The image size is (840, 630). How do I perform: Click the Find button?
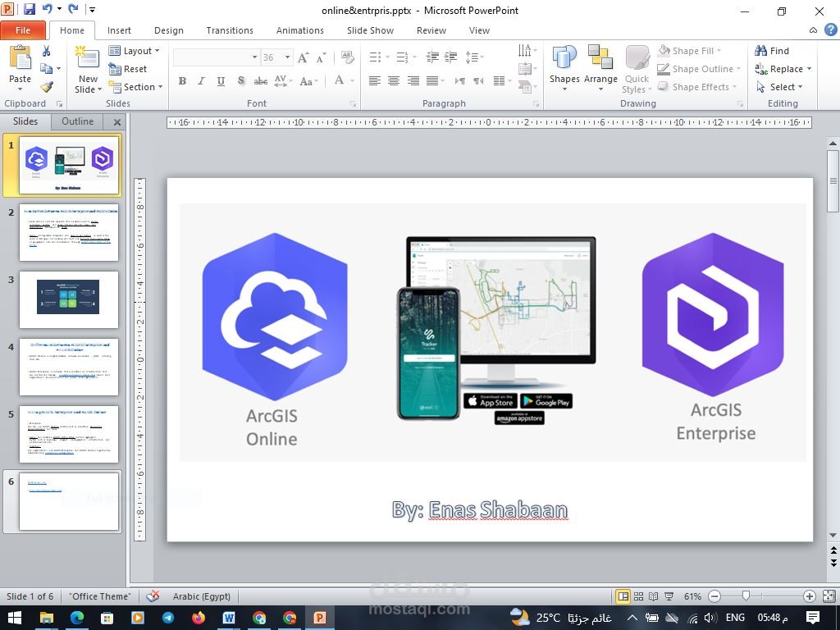772,51
